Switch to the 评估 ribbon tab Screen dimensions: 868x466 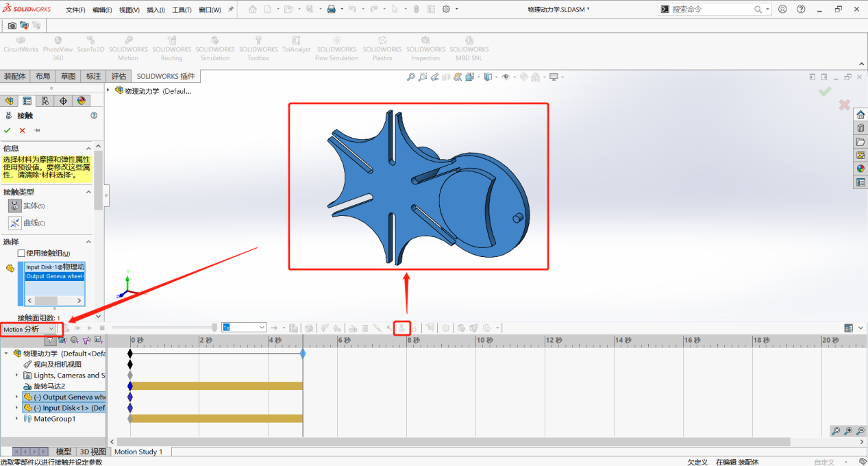118,76
